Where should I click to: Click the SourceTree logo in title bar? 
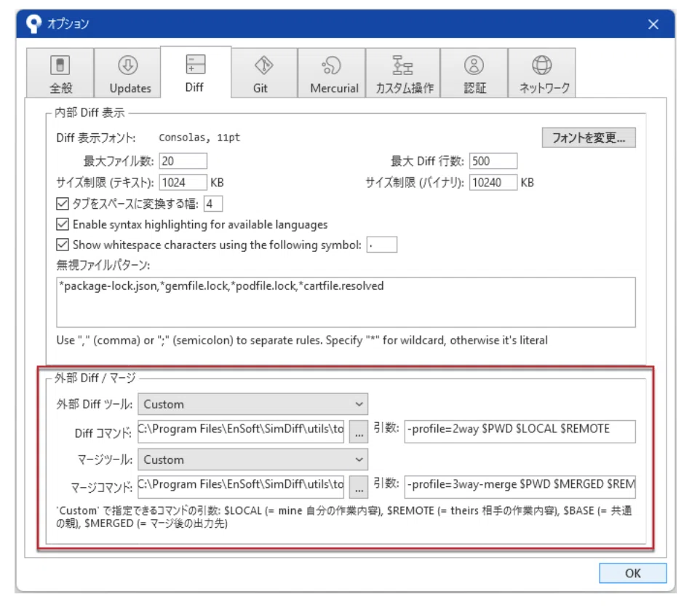click(33, 24)
